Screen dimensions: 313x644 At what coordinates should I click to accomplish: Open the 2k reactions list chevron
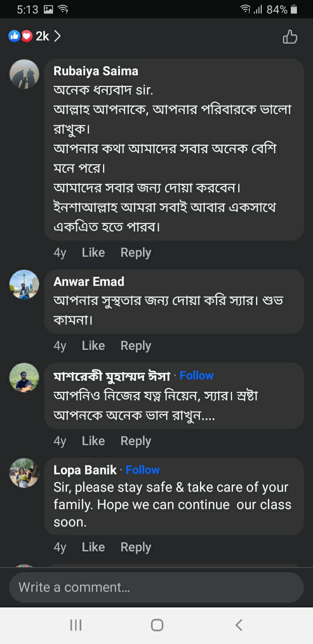coord(57,36)
